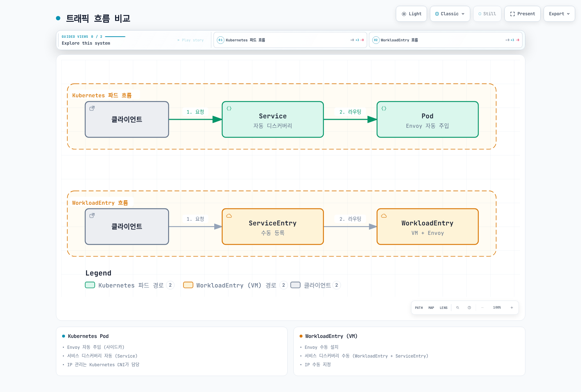Screen dimensions: 581x392
Task: Click the 'IP 수동 지정' bullet
Action: tap(318, 365)
